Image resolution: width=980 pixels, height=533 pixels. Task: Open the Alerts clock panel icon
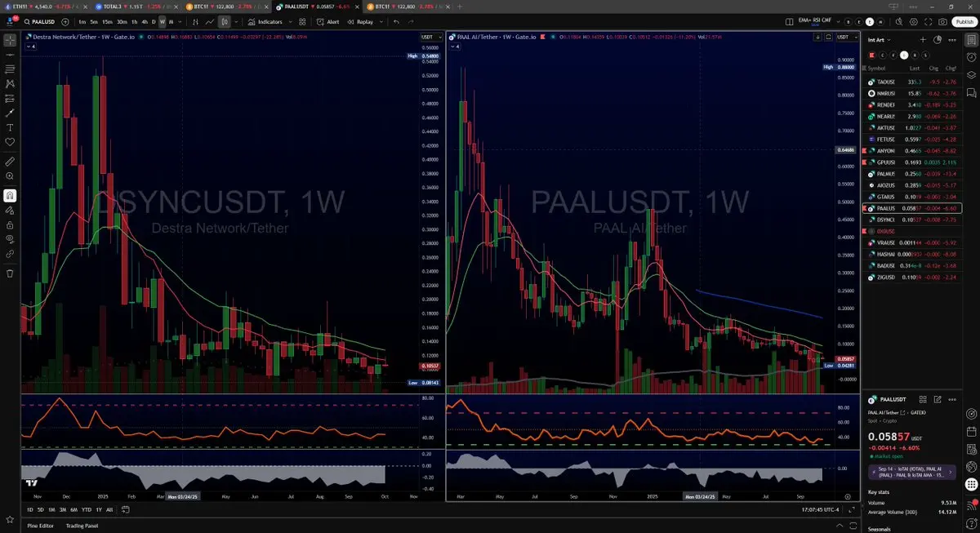(971, 57)
